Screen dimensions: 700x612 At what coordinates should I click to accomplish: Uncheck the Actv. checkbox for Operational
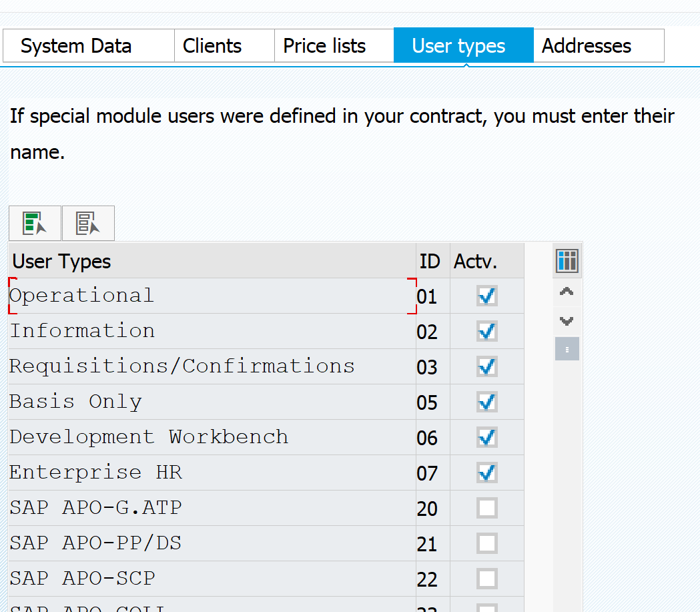(486, 296)
